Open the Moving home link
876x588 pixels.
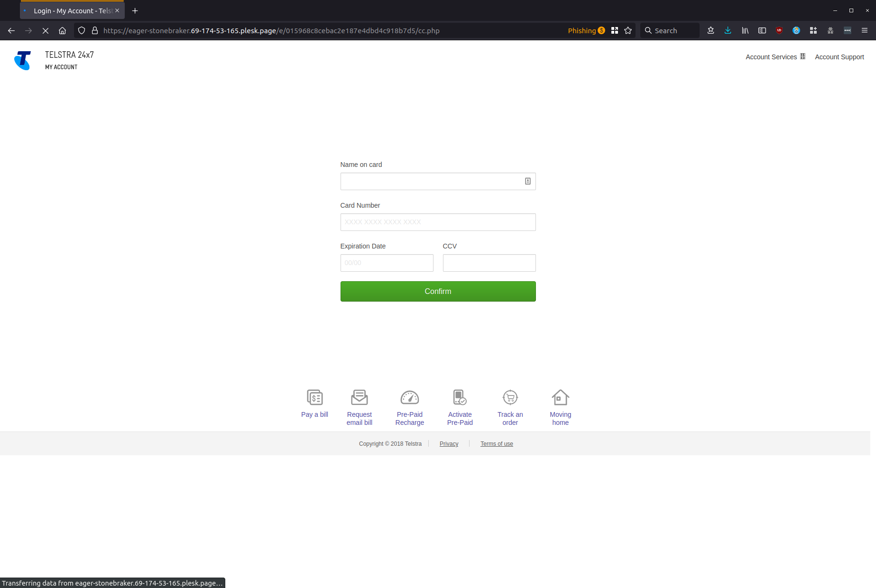click(561, 418)
